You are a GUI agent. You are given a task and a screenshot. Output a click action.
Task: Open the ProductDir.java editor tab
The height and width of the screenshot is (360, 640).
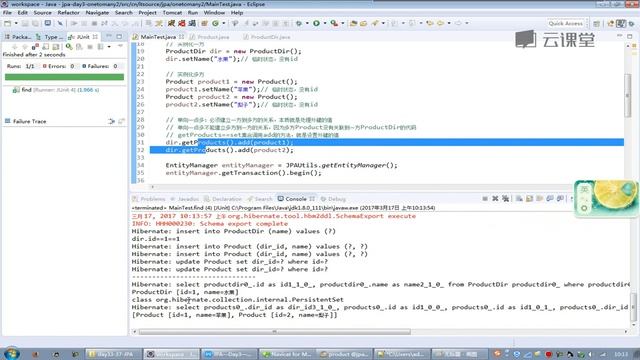coord(266,37)
